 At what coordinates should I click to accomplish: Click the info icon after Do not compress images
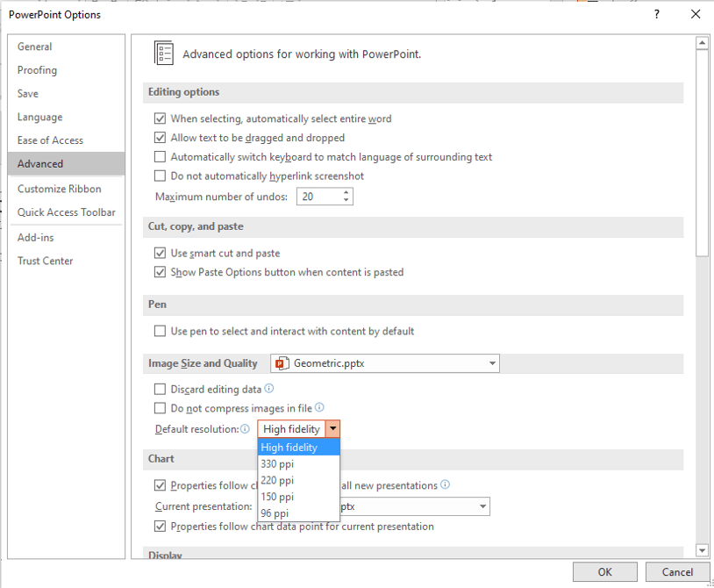coord(320,407)
